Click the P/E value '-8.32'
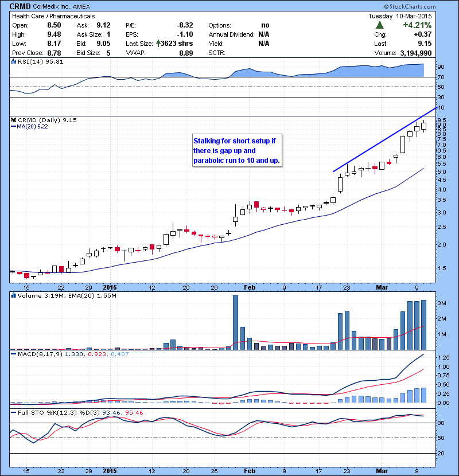 pyautogui.click(x=185, y=25)
